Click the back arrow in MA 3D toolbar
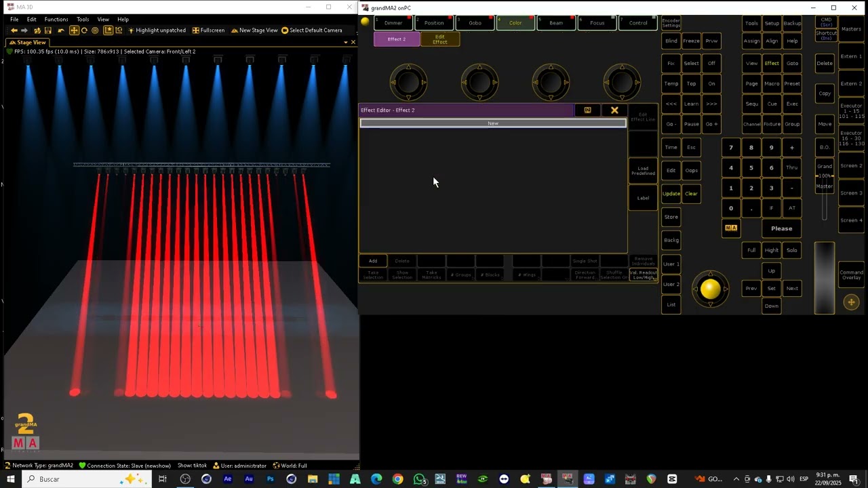Viewport: 868px width, 488px height. click(14, 30)
